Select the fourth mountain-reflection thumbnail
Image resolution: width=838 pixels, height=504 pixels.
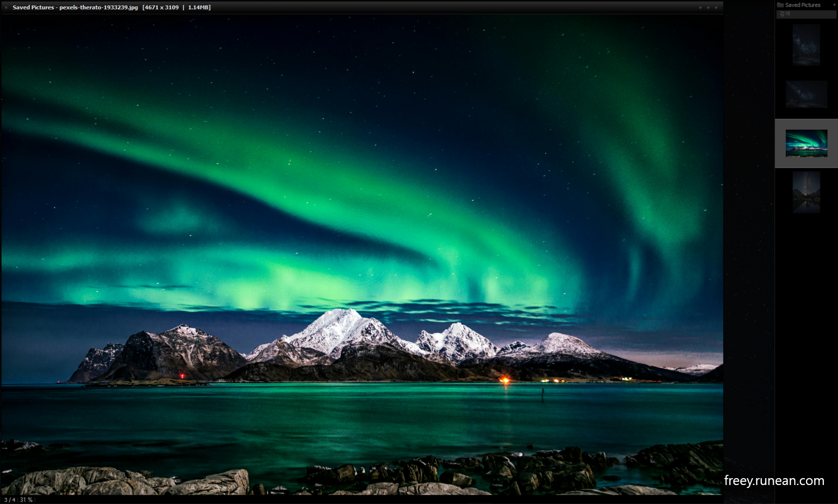pyautogui.click(x=806, y=192)
